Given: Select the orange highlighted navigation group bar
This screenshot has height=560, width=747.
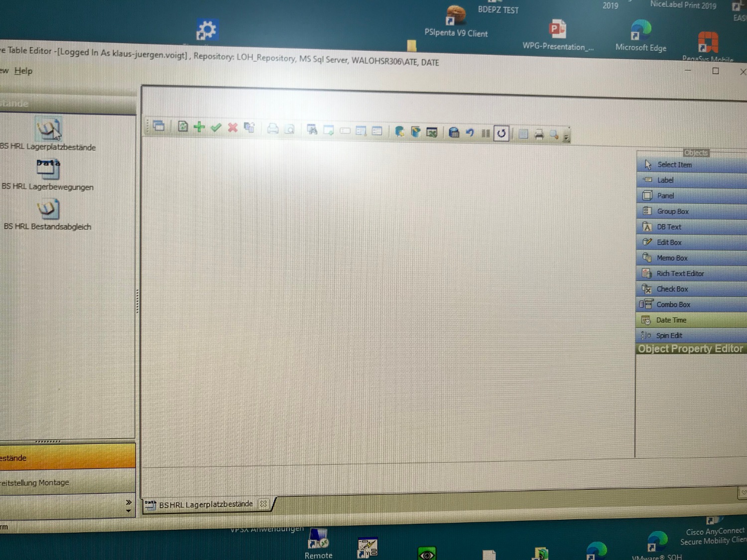Looking at the screenshot, I should 68,456.
